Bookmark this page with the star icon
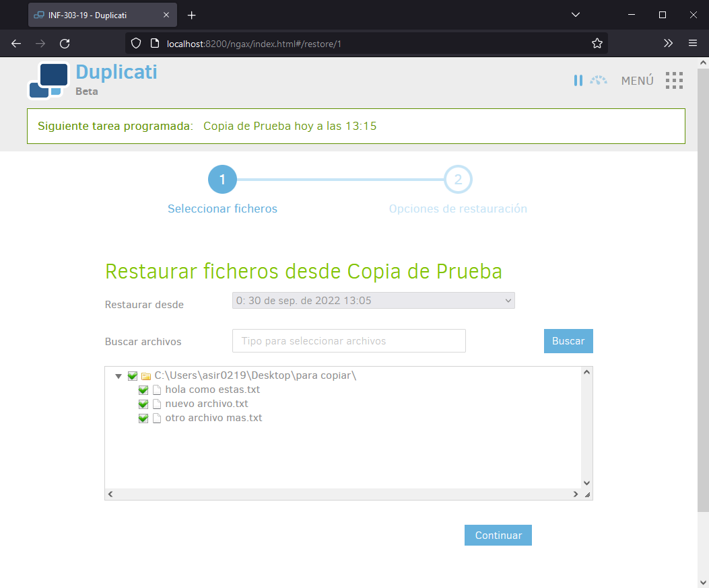 point(597,44)
